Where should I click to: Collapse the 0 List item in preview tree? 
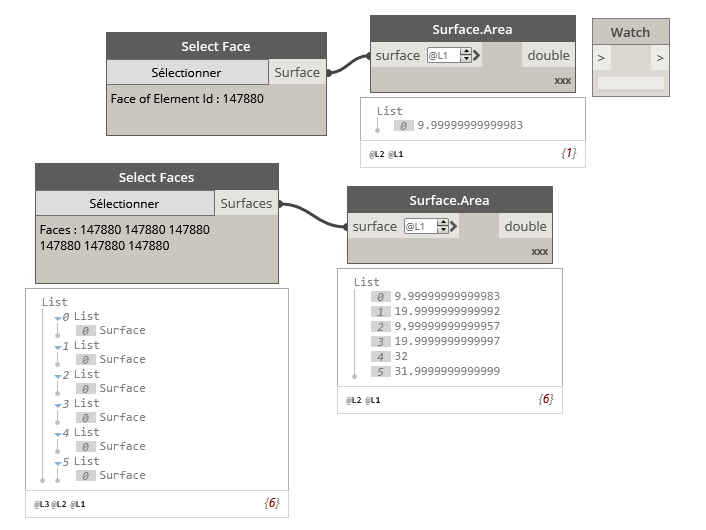click(x=58, y=317)
